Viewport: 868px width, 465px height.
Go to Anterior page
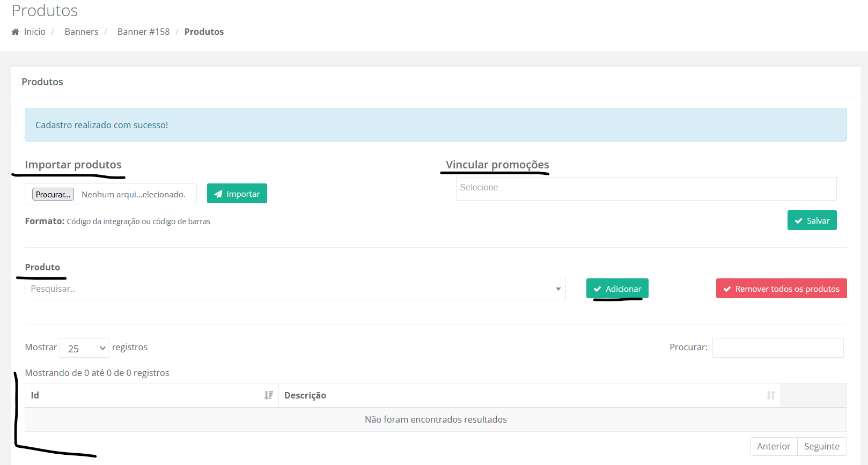tap(773, 446)
